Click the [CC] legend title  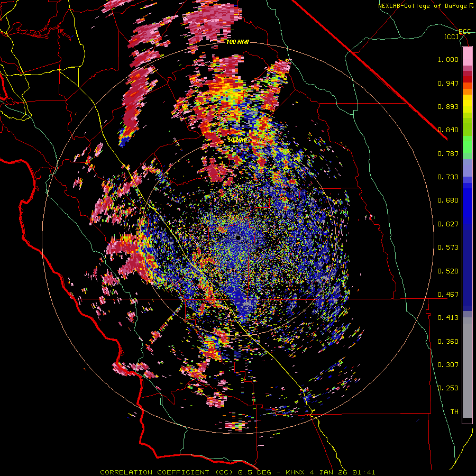tap(452, 36)
